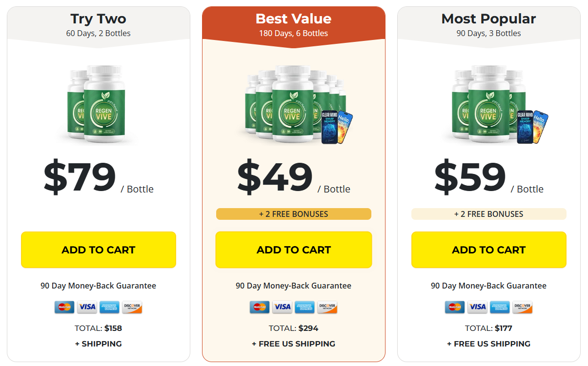This screenshot has width=588, height=366.
Task: Add the Most Popular 3-bottle package to cart
Action: tap(489, 250)
